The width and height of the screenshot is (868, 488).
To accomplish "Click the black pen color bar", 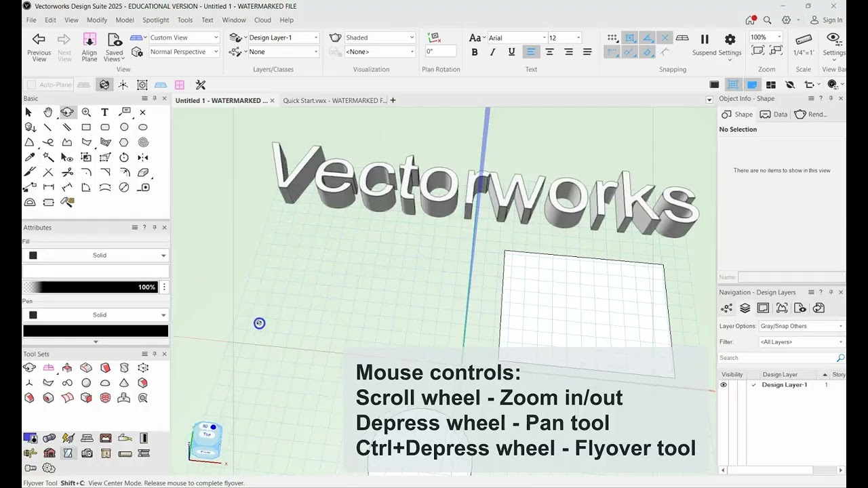I will tap(96, 331).
